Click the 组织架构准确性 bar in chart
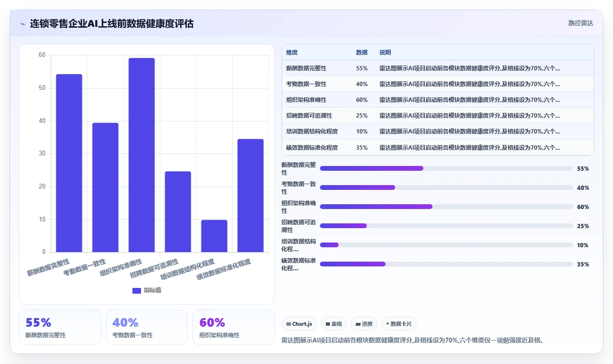The height and width of the screenshot is (364, 613). (x=142, y=155)
